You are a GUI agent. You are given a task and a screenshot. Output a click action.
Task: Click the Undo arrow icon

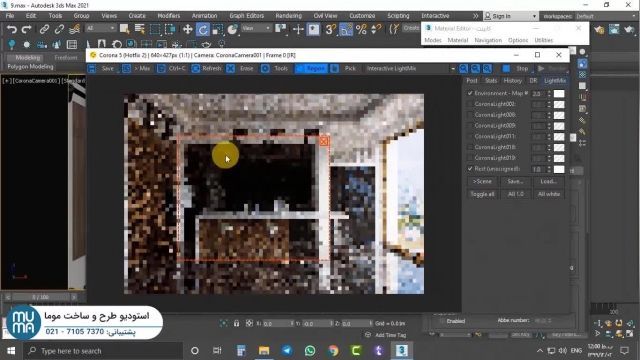pyautogui.click(x=12, y=29)
